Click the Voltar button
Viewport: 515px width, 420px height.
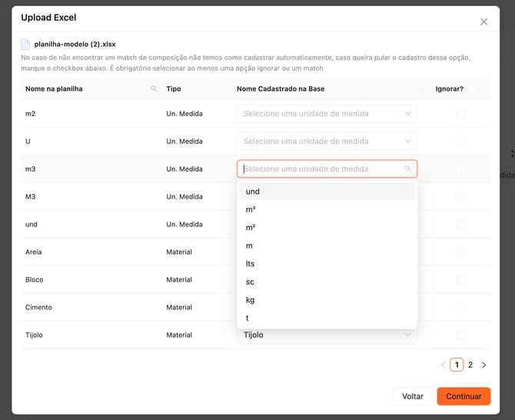pos(413,396)
